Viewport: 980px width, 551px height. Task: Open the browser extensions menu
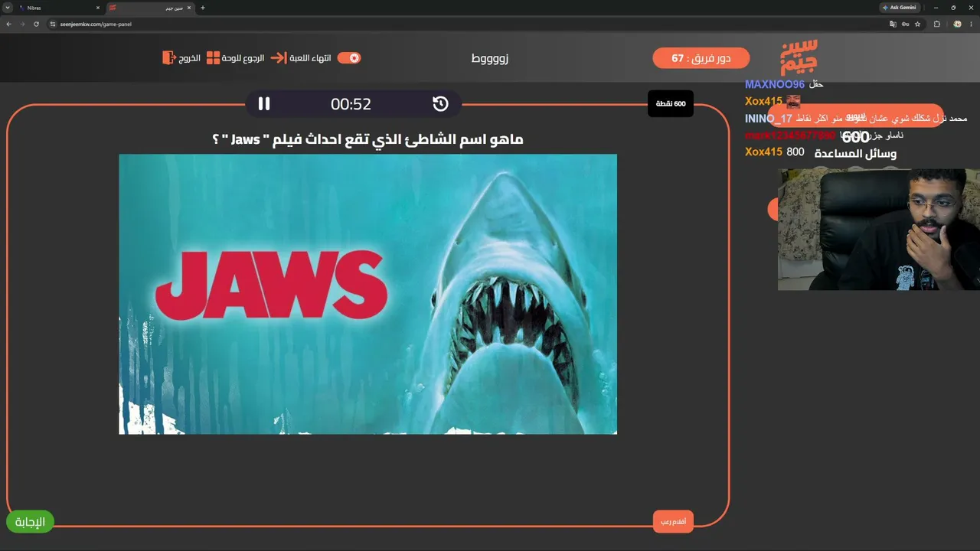pos(937,24)
